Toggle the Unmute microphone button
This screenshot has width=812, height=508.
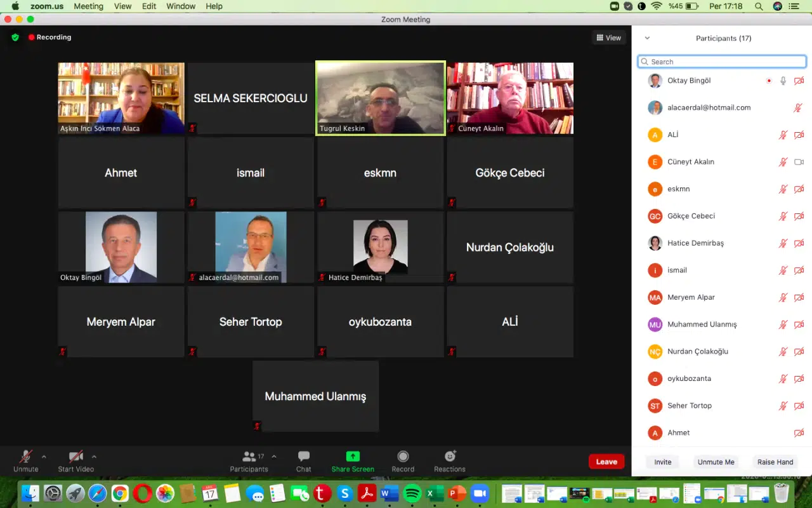coord(26,457)
